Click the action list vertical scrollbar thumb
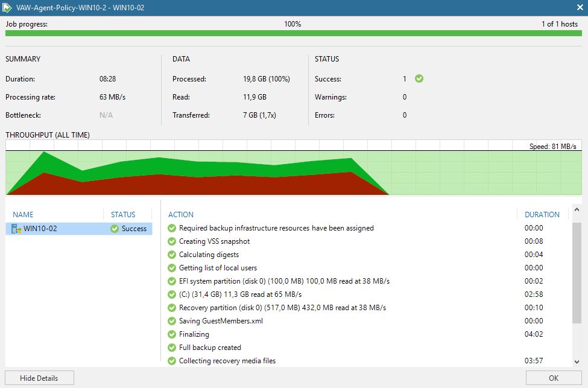This screenshot has height=388, width=588. coord(577,272)
